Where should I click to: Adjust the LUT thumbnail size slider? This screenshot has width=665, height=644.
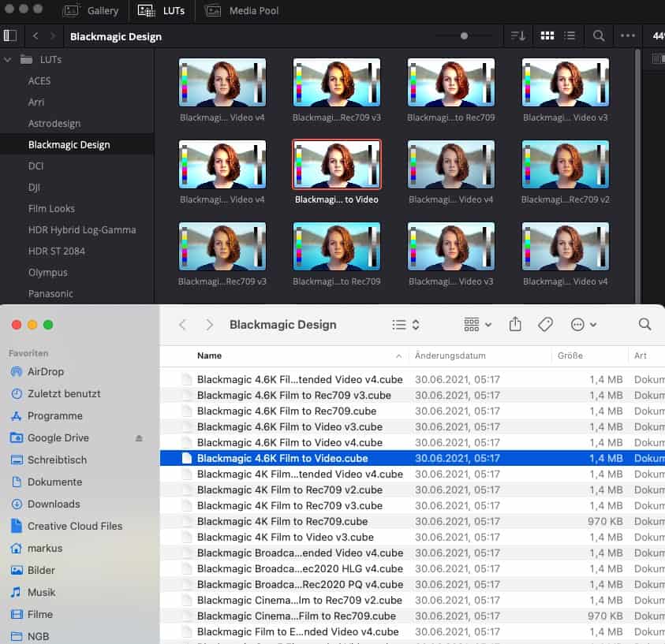[x=464, y=35]
